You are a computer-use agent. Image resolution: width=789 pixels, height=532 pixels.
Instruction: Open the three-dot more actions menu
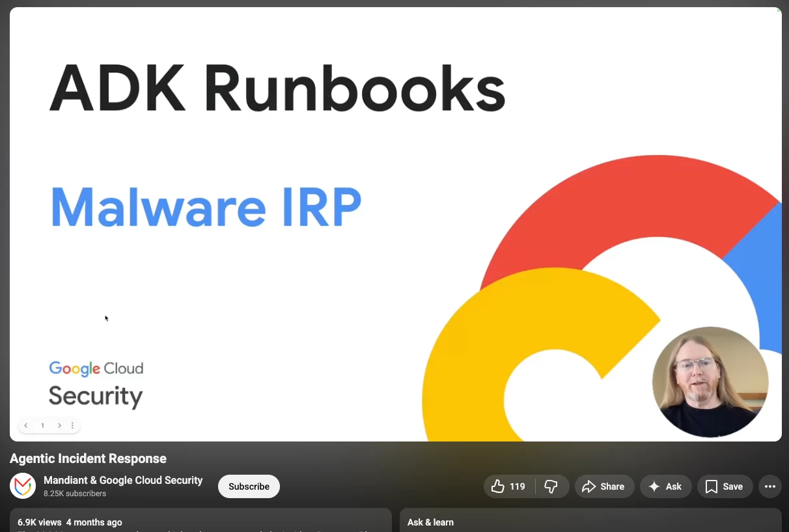tap(770, 486)
